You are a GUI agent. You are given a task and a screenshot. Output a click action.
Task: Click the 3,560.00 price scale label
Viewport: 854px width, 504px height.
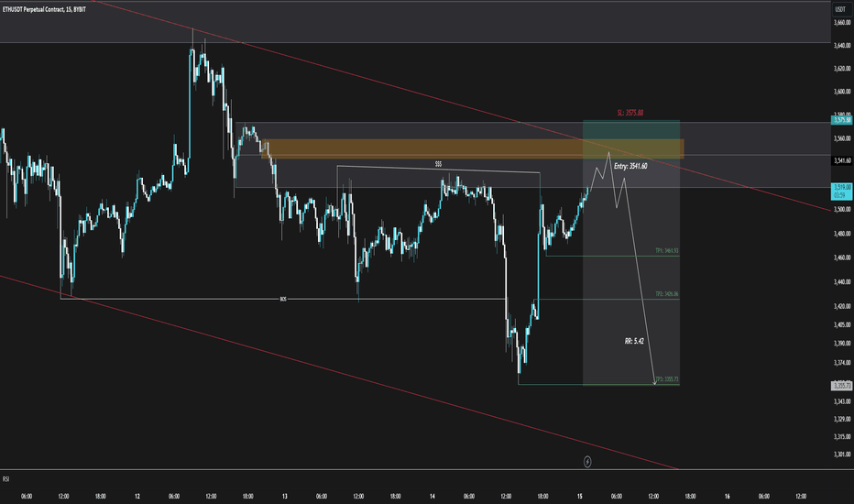click(842, 138)
